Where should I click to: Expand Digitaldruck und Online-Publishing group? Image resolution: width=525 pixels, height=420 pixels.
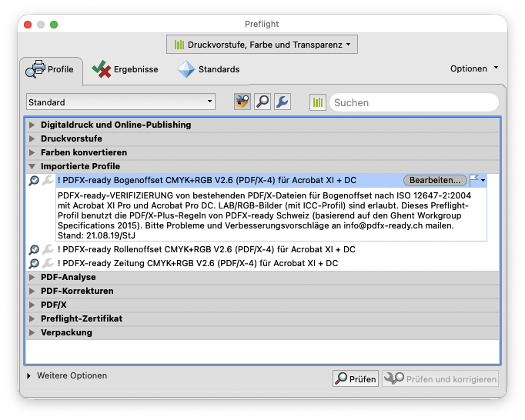[x=32, y=125]
